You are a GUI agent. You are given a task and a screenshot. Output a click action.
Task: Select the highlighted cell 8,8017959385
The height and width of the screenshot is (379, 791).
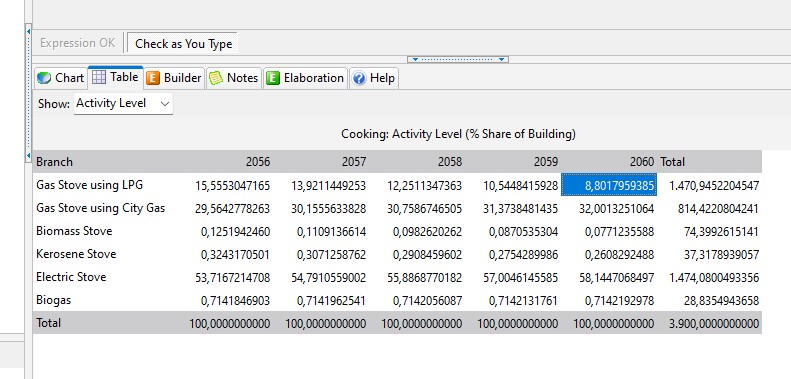point(609,186)
